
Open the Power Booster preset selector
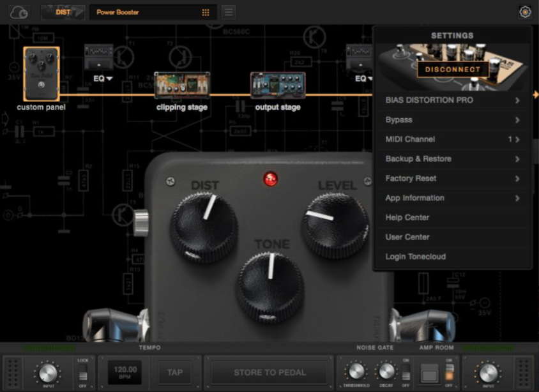(153, 12)
